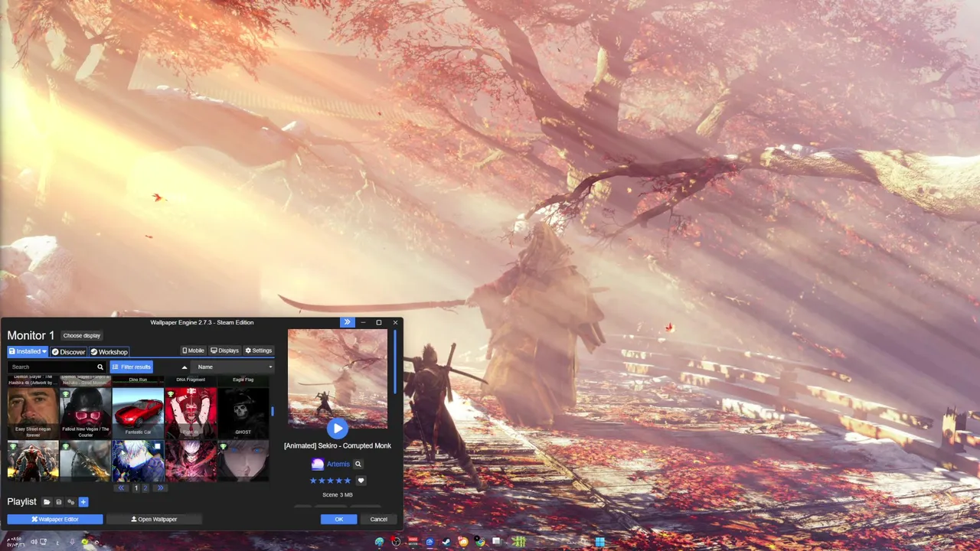Image resolution: width=980 pixels, height=551 pixels.
Task: Rate the wallpaper using the star rating
Action: pos(330,481)
